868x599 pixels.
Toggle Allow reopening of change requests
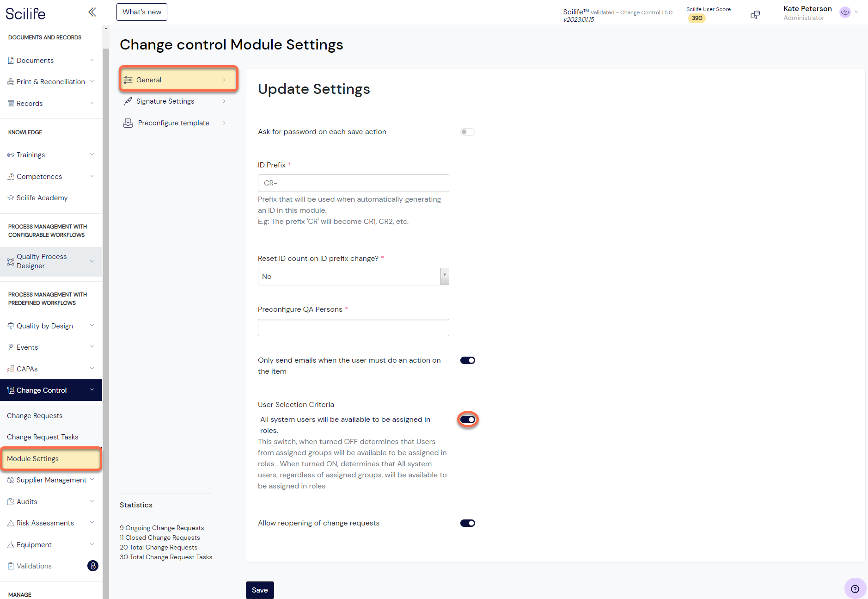[467, 523]
